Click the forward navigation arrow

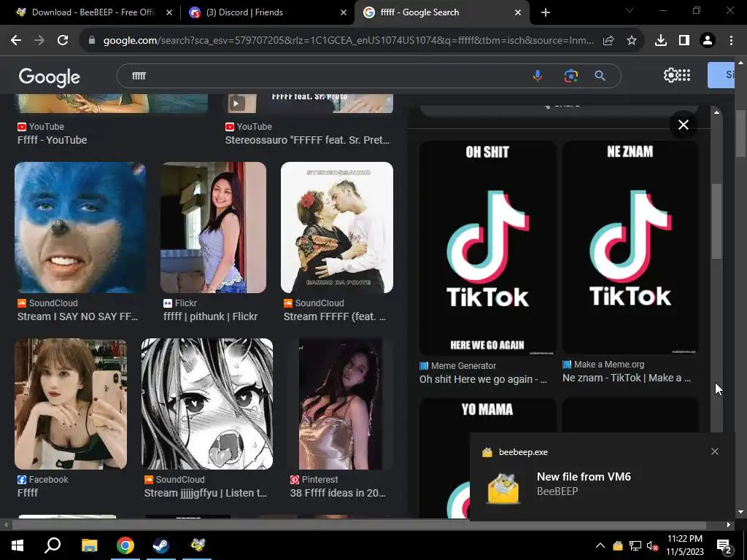(x=39, y=41)
